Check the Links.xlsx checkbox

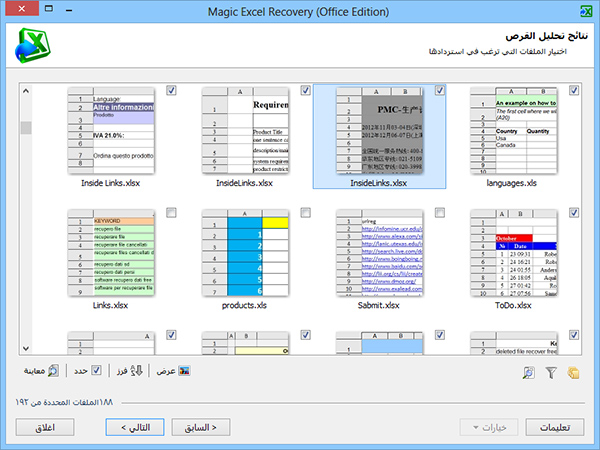point(171,213)
